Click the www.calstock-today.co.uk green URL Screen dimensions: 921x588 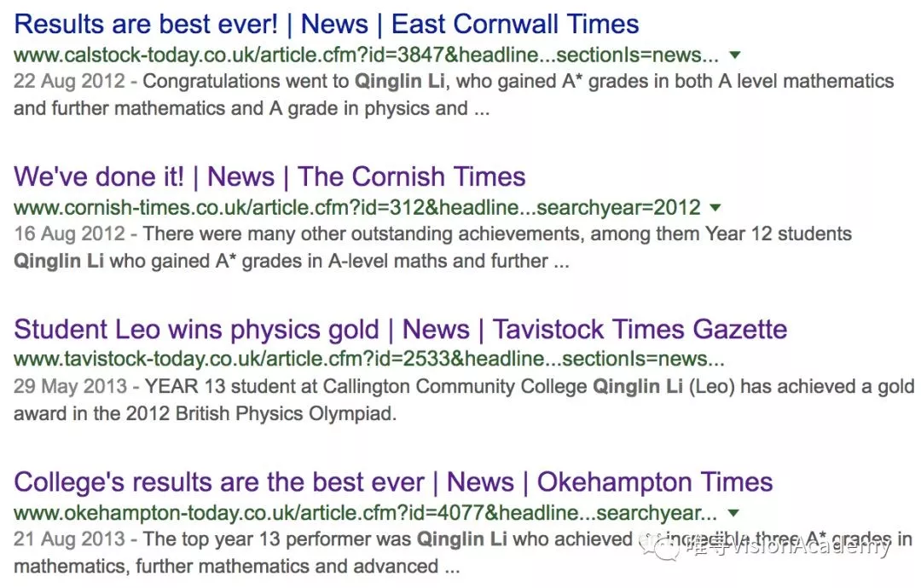click(366, 55)
